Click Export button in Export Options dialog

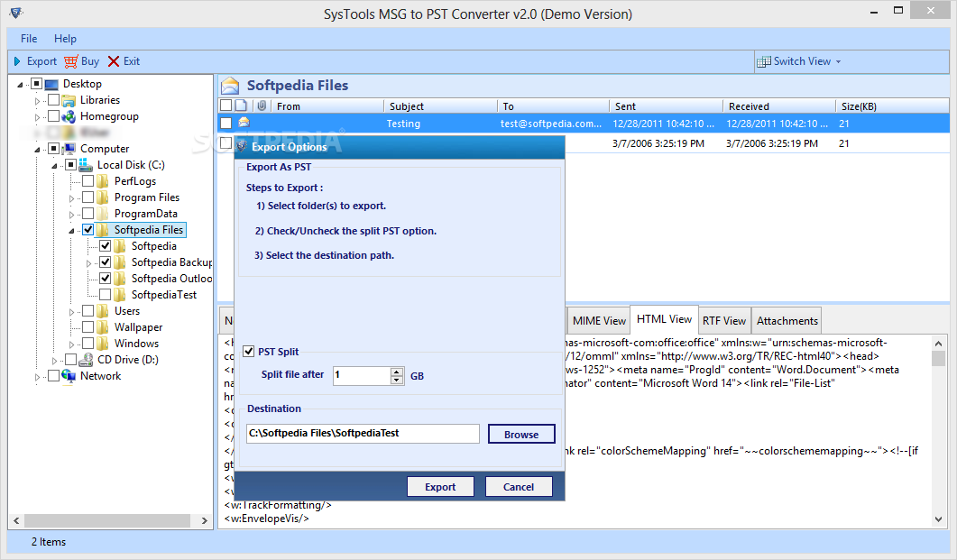pos(440,487)
